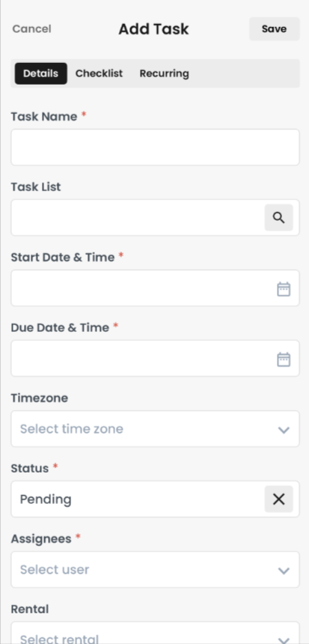The width and height of the screenshot is (309, 644).
Task: Focus the Task Name input field
Action: pos(155,148)
